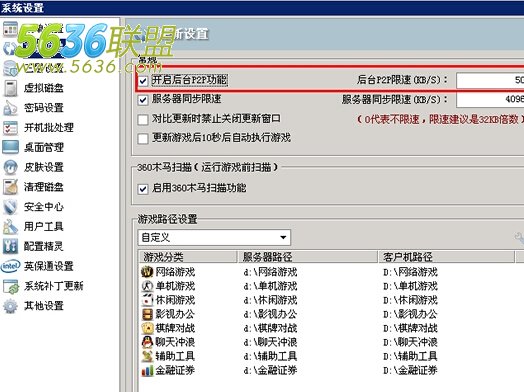Open the 虚拟磁盘 settings page
Image resolution: width=524 pixels, height=392 pixels.
tap(43, 88)
